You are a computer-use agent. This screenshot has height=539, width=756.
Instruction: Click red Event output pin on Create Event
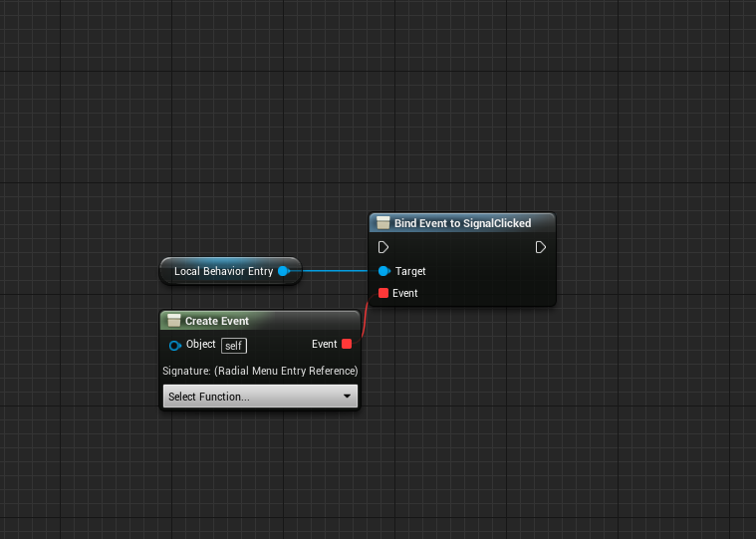[347, 344]
